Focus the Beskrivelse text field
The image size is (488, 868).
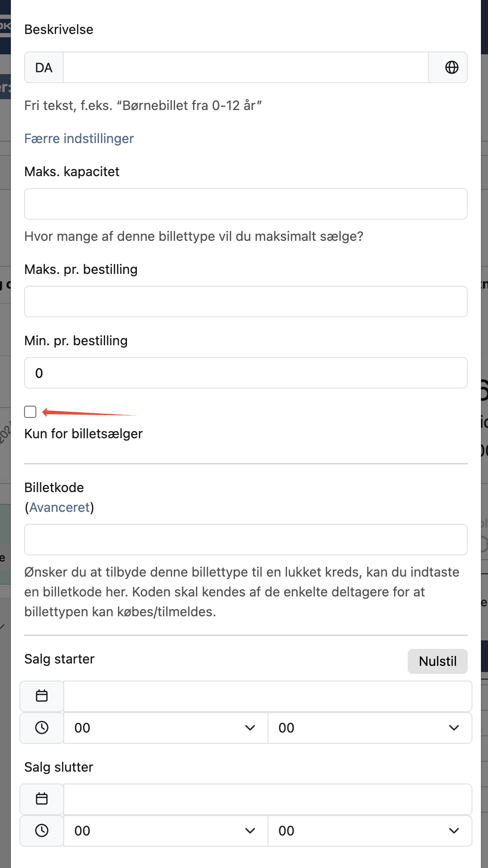point(245,68)
